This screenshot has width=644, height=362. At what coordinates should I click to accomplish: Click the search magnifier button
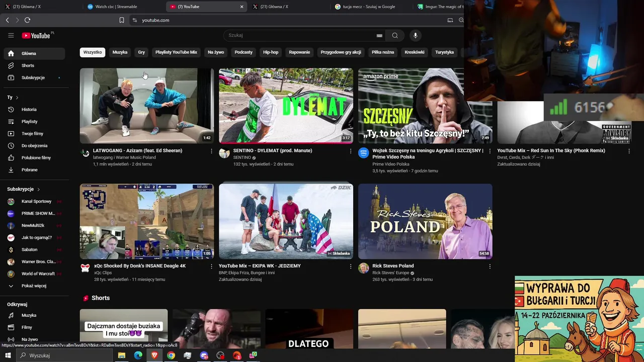pyautogui.click(x=395, y=35)
